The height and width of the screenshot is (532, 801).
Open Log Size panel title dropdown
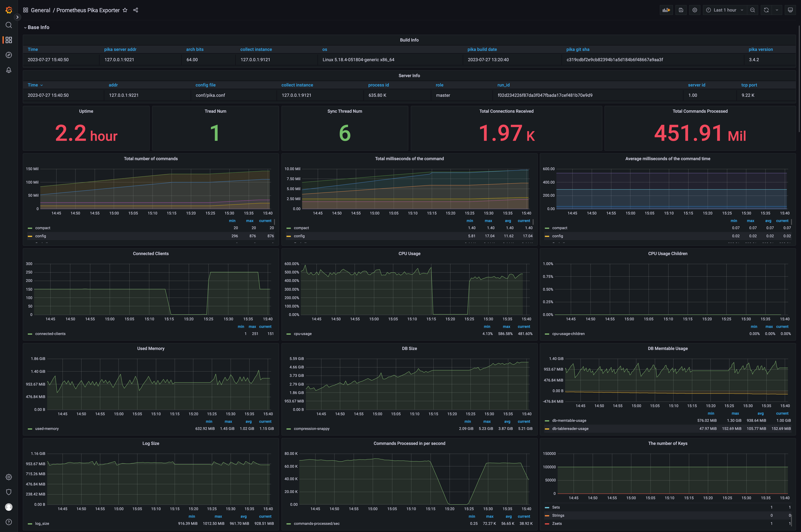click(151, 444)
